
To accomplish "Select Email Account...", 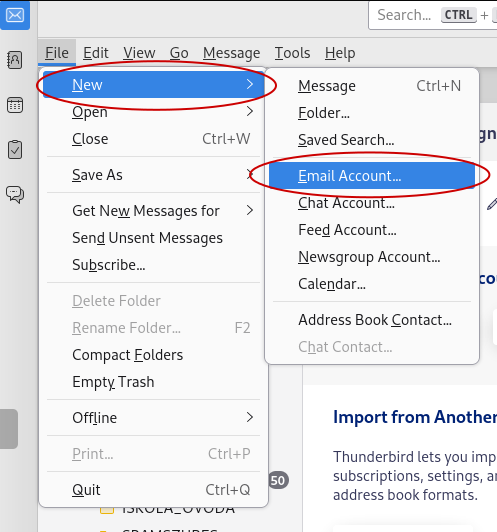I will [372, 176].
